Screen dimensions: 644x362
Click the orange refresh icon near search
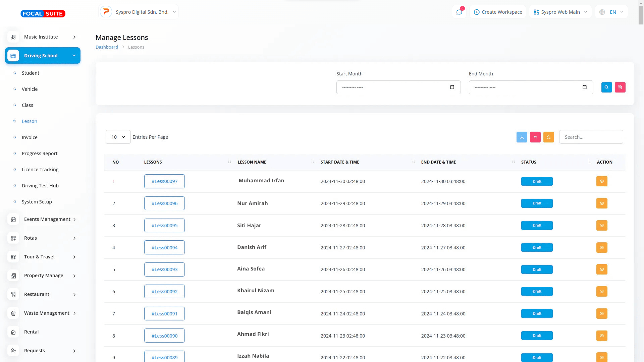[548, 137]
